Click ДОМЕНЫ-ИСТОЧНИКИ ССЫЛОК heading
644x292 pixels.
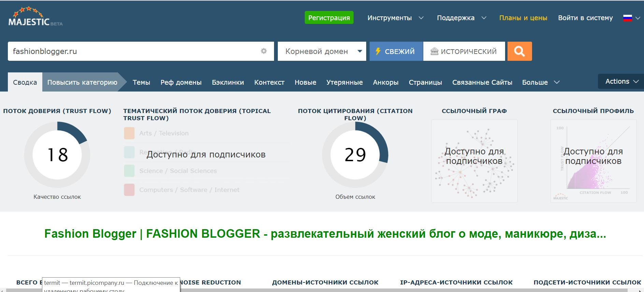point(325,282)
